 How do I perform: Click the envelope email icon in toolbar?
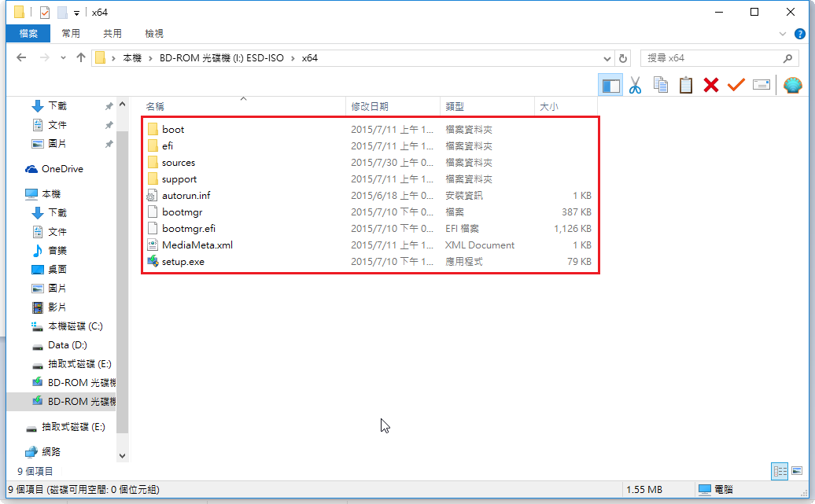761,85
